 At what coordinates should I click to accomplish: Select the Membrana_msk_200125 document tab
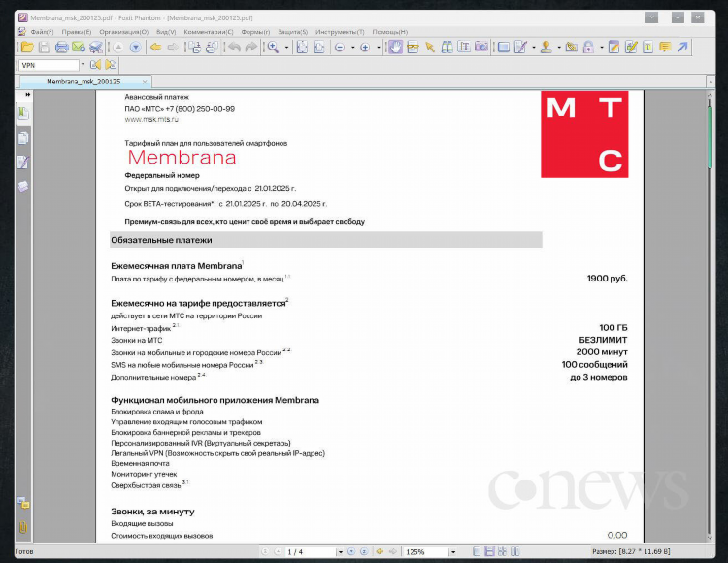click(x=83, y=82)
